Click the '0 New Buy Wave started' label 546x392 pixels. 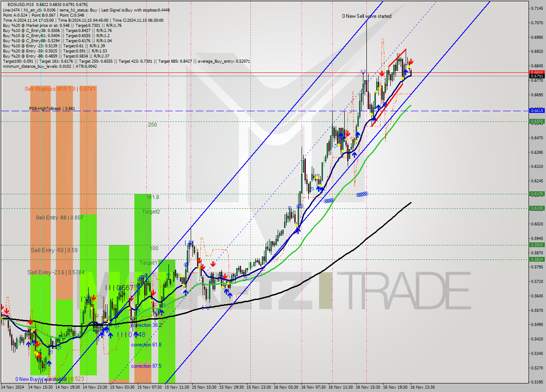41,379
